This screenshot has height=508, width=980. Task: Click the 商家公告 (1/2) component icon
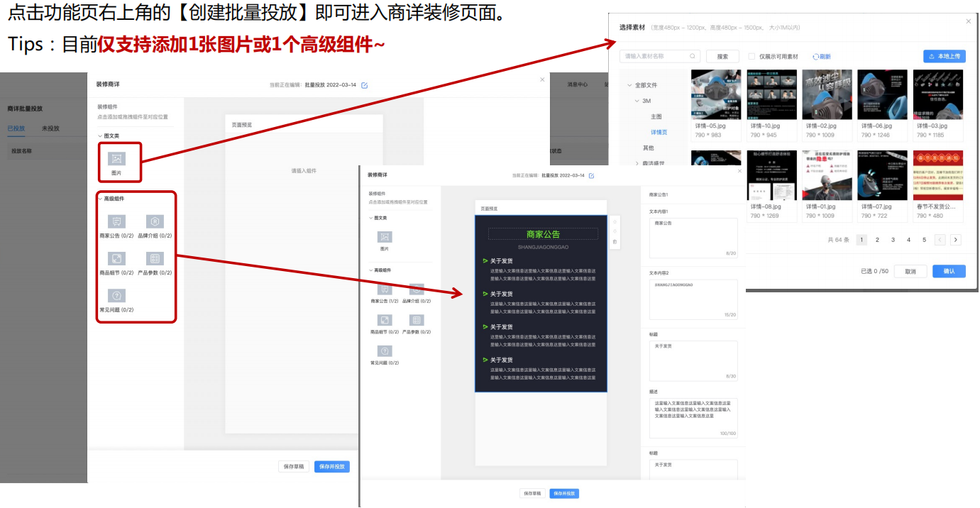point(385,289)
